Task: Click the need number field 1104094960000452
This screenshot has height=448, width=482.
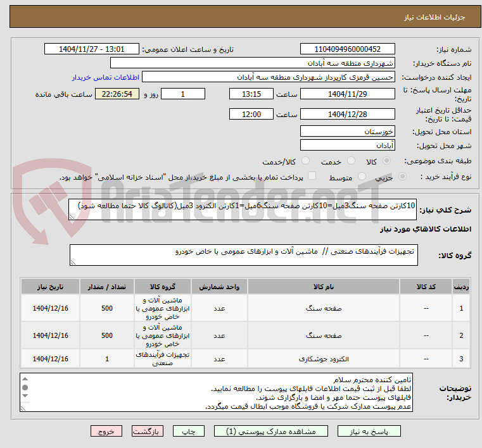Action: pyautogui.click(x=347, y=49)
